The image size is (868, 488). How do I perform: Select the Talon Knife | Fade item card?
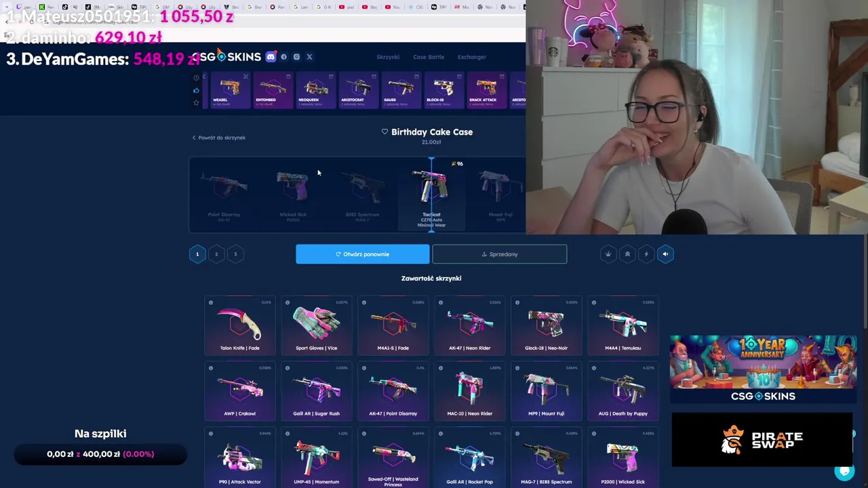pyautogui.click(x=239, y=326)
